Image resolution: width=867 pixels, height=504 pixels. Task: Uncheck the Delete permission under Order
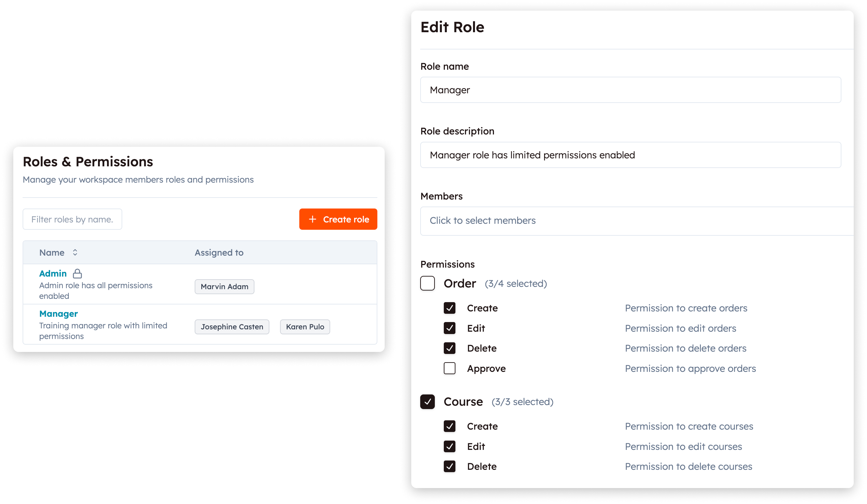[449, 348]
